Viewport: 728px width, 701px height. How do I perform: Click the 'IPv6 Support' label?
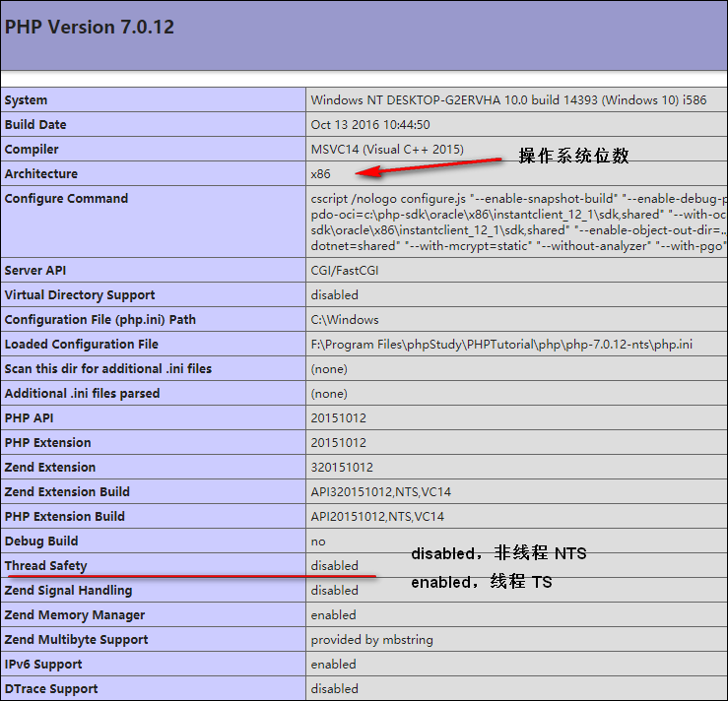43,664
